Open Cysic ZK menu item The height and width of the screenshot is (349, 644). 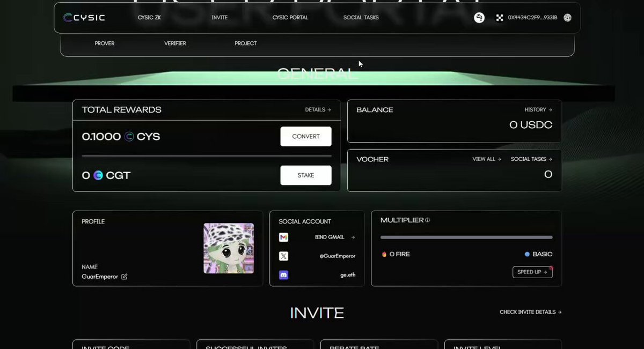[149, 18]
